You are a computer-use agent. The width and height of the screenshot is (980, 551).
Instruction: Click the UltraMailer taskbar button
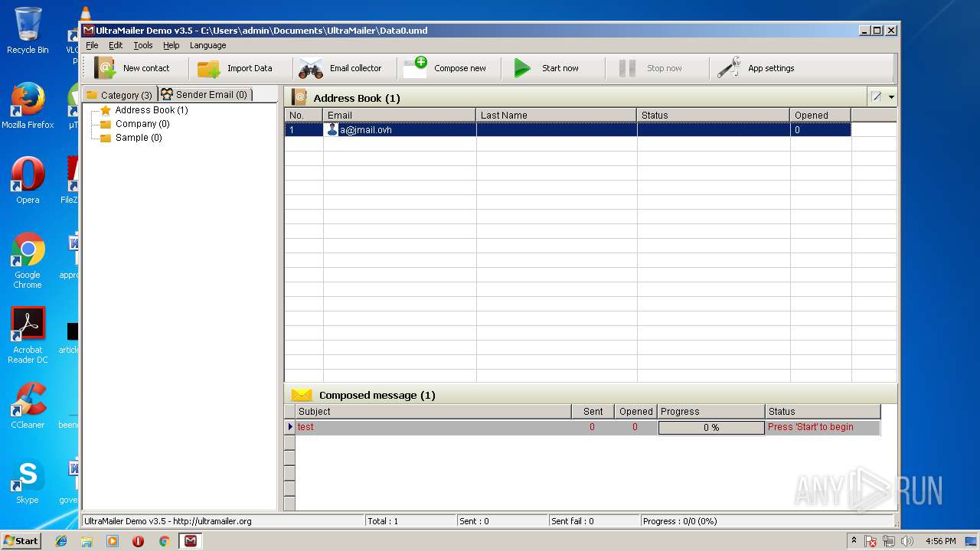pos(191,541)
